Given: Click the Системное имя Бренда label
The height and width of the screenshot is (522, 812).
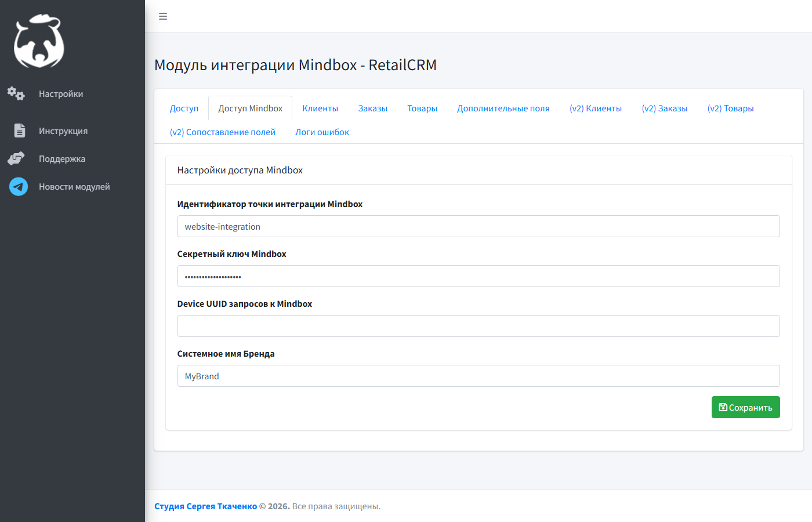Looking at the screenshot, I should (226, 354).
